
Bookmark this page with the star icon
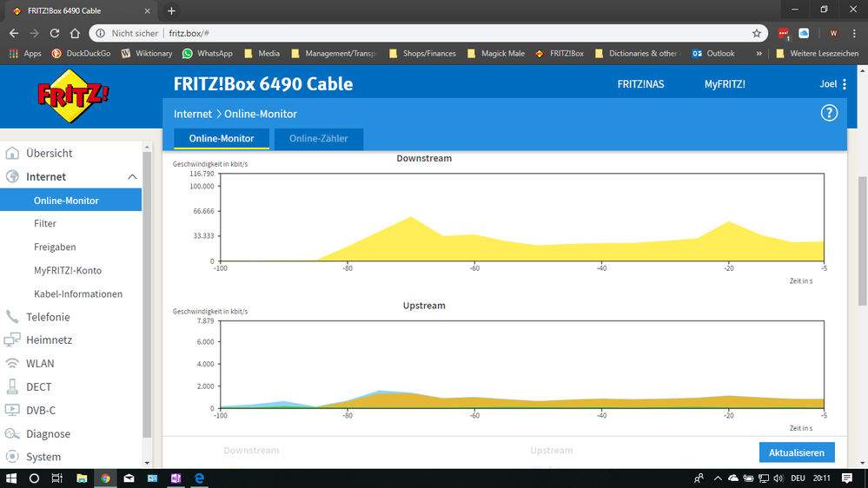pos(757,33)
